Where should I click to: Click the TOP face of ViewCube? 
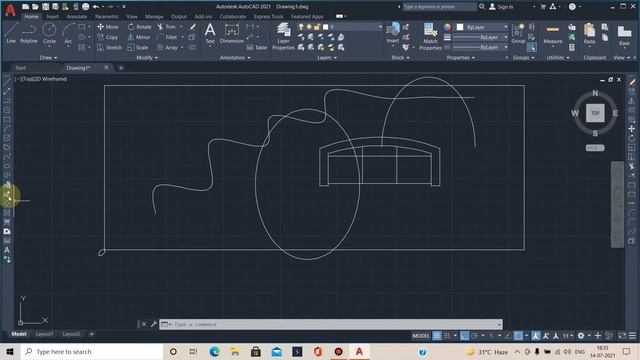(595, 113)
